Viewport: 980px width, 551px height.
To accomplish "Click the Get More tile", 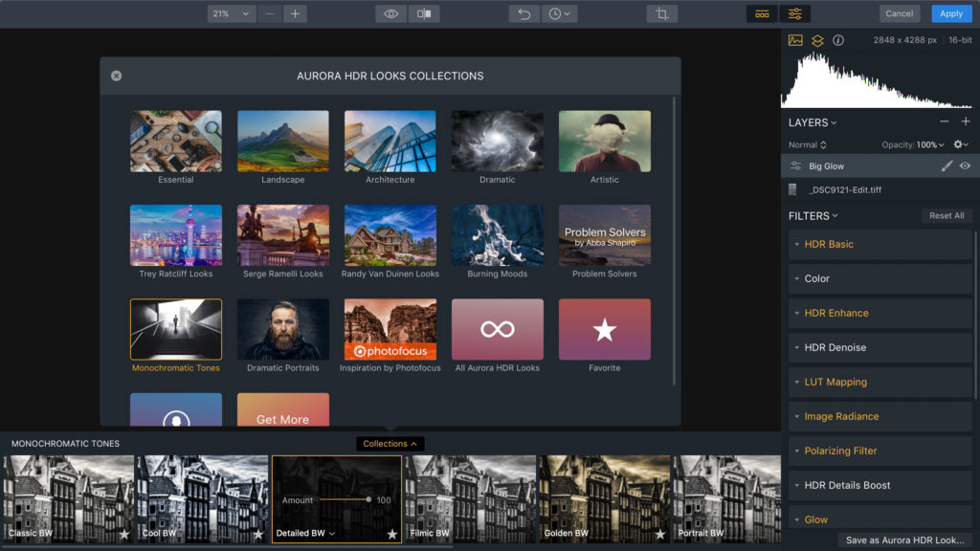I will click(283, 409).
